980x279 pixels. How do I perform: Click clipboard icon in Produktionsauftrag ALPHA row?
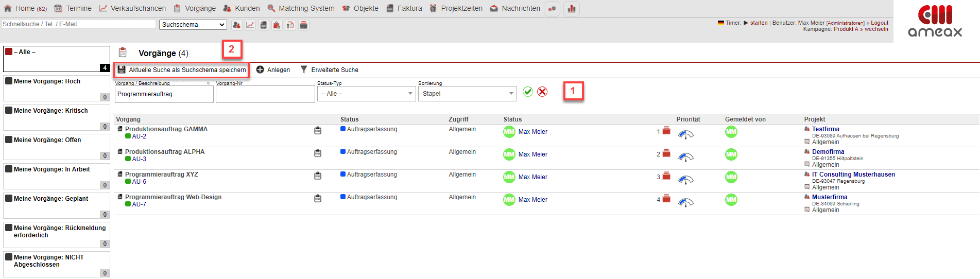318,153
